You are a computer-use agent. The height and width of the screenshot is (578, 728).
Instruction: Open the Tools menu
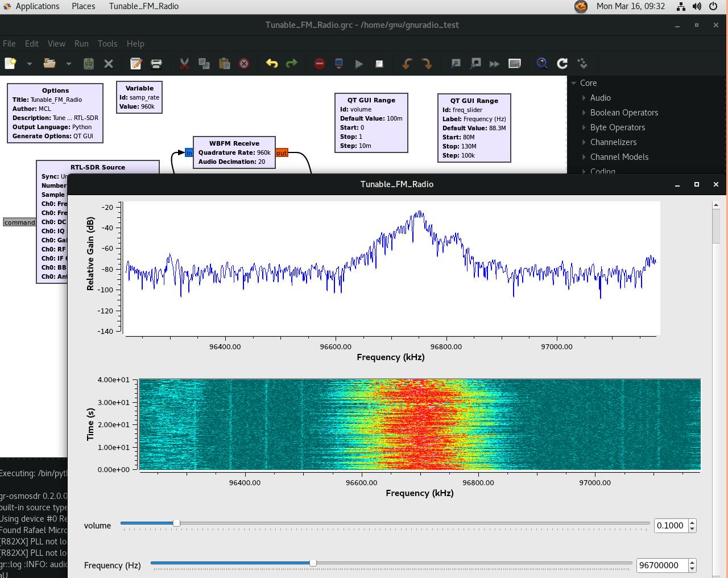coord(107,44)
